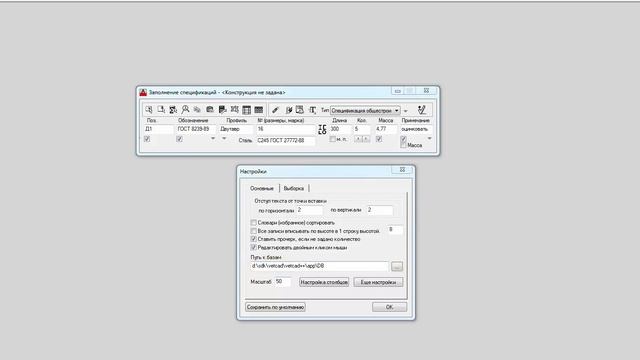Image resolution: width=640 pixels, height=360 pixels.
Task: Click the pencil edit toolbar icon
Action: coord(276,110)
